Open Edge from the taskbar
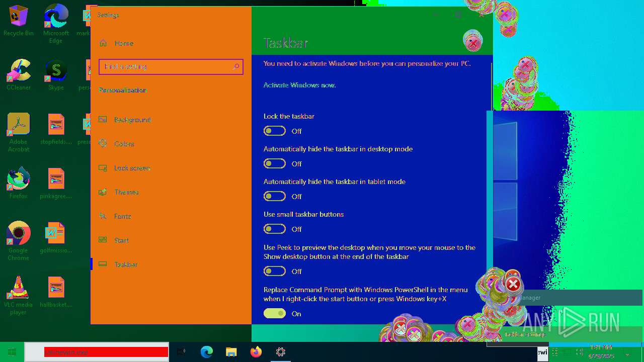Image resolution: width=644 pixels, height=362 pixels. pos(206,352)
